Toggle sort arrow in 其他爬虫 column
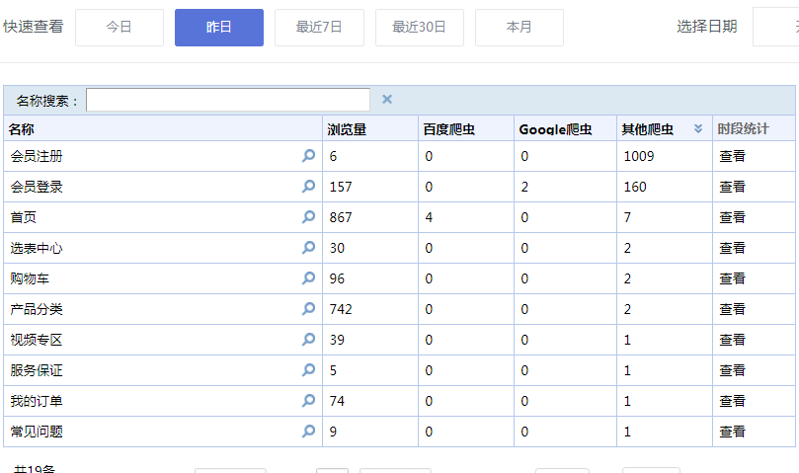 pos(698,128)
